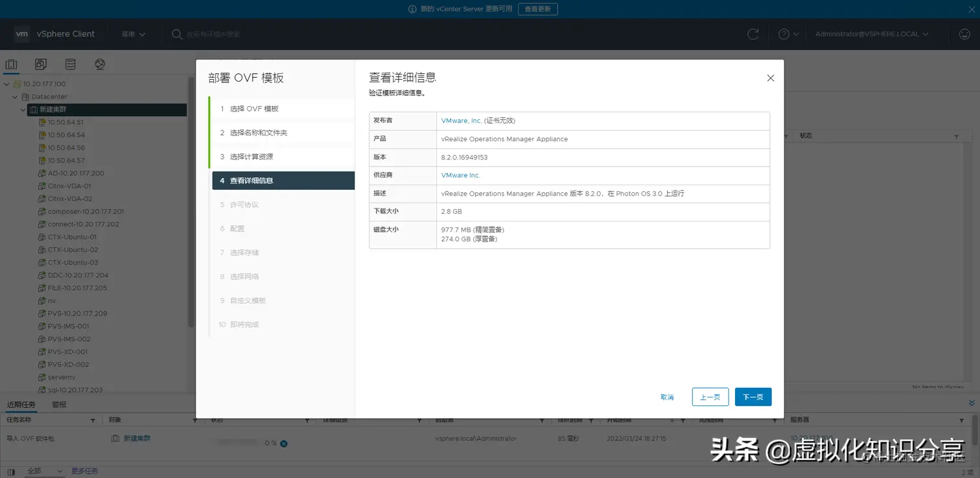Select the Networking inventory globe icon
Viewport: 980px width, 478px height.
coord(100,63)
